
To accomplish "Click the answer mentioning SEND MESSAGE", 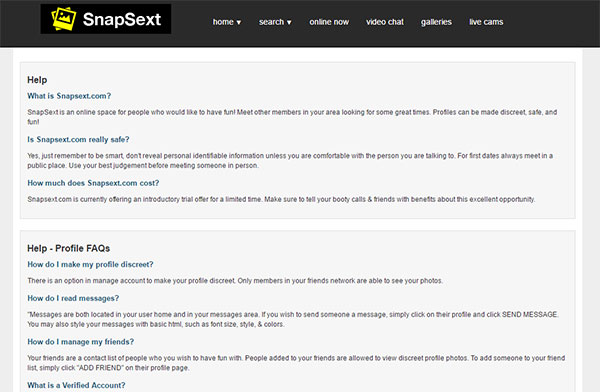I will 293,319.
